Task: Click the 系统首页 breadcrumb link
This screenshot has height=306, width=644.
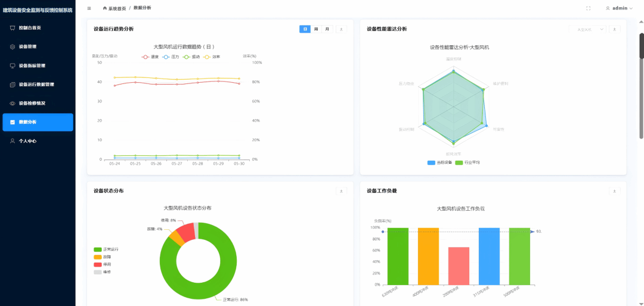Action: (117, 8)
